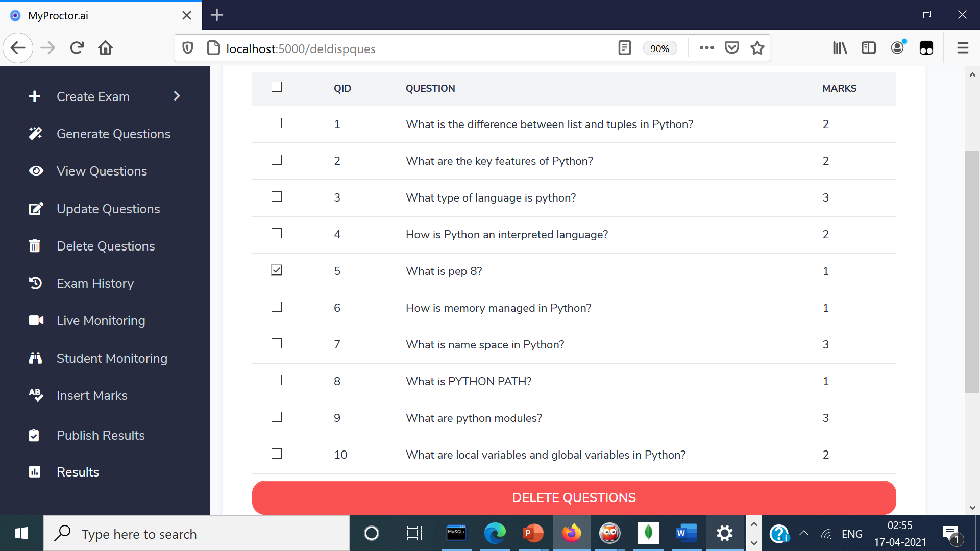Viewport: 980px width, 551px height.
Task: Click the Exam History clock icon
Action: tap(35, 283)
